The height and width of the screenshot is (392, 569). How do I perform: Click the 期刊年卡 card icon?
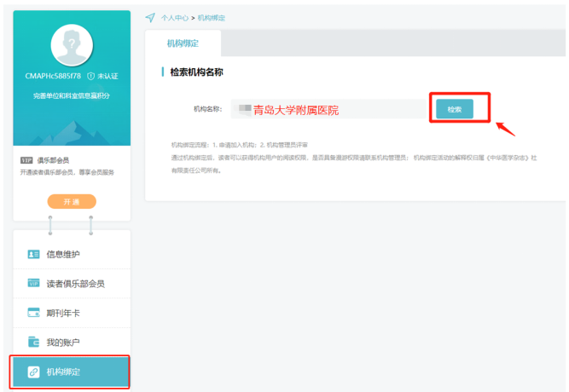click(x=33, y=313)
